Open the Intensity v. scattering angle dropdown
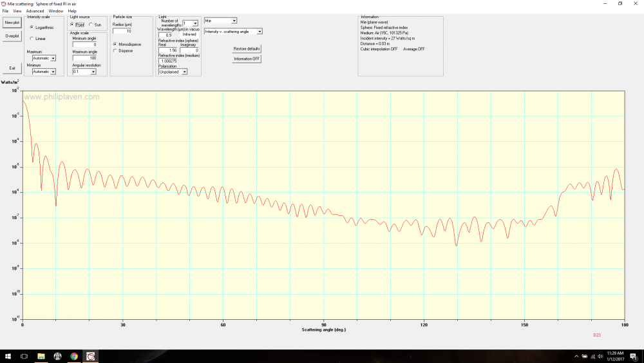644x363 pixels. click(x=260, y=31)
